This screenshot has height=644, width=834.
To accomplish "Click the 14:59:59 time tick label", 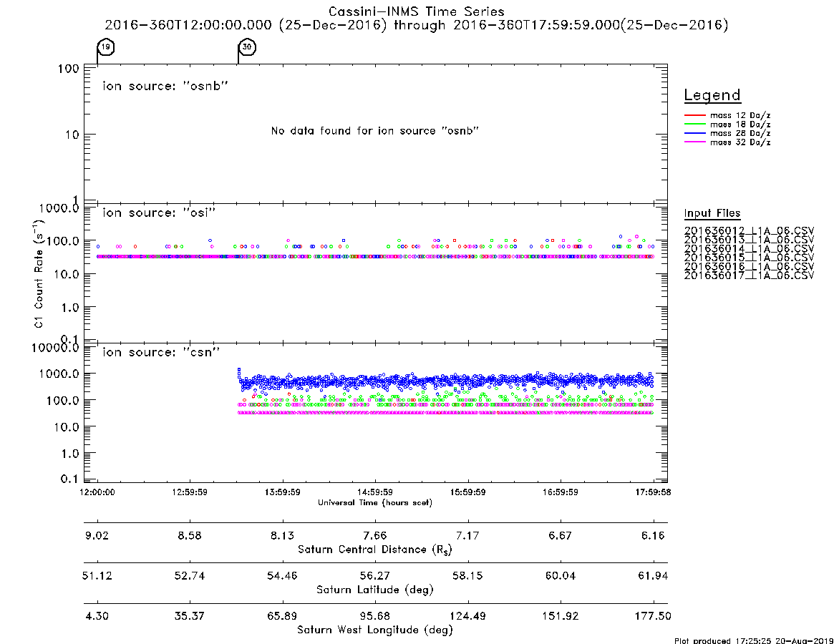I will click(x=375, y=492).
